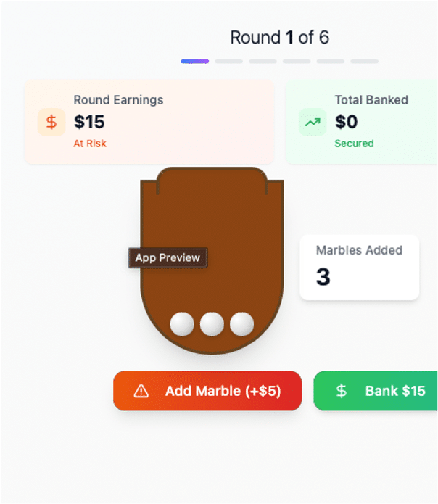Click the At Risk status label
438x504 pixels.
90,144
